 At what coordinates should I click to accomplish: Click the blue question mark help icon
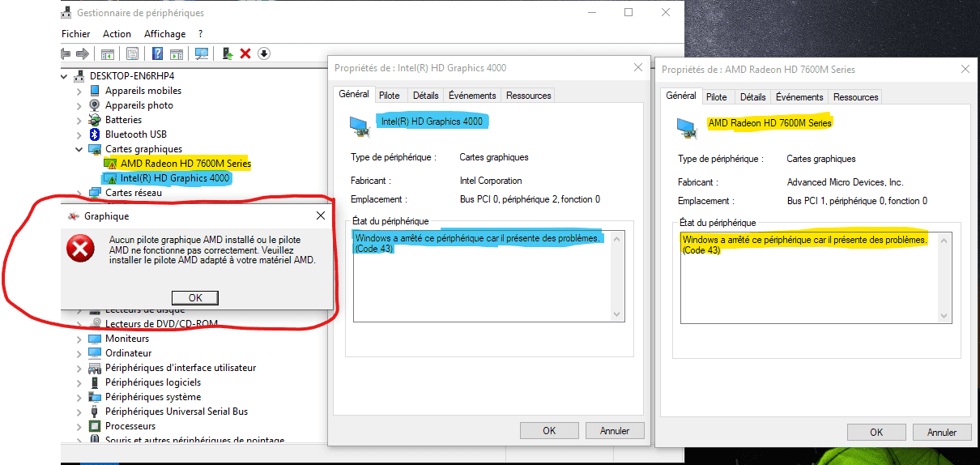pos(157,53)
